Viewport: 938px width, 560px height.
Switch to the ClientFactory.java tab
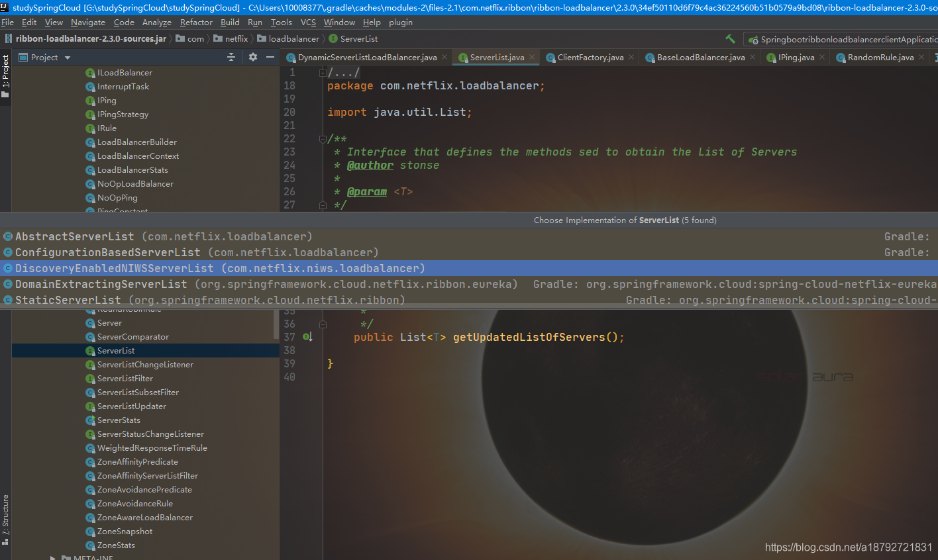pos(590,58)
